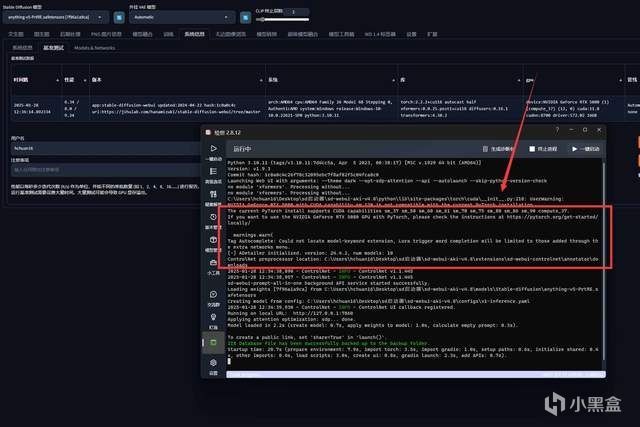Click the terminate process (终止进程) button
Image resolution: width=640 pixels, height=427 pixels.
pyautogui.click(x=543, y=149)
